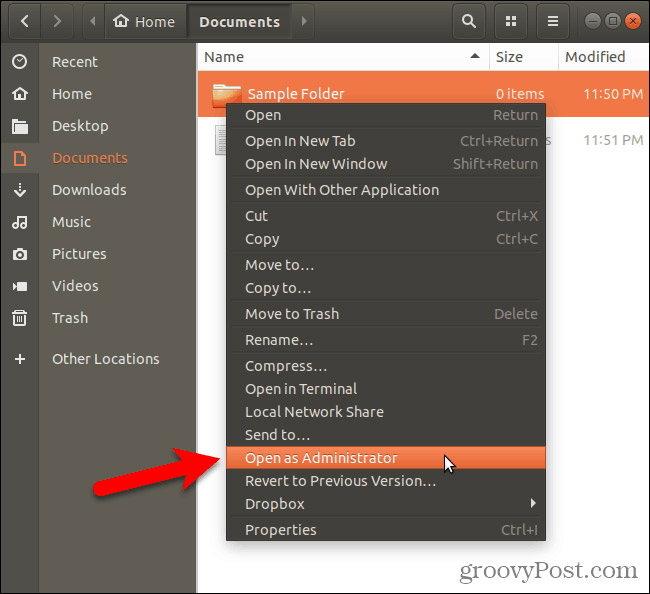Click the Home path bar button
The image size is (650, 594).
pyautogui.click(x=145, y=21)
